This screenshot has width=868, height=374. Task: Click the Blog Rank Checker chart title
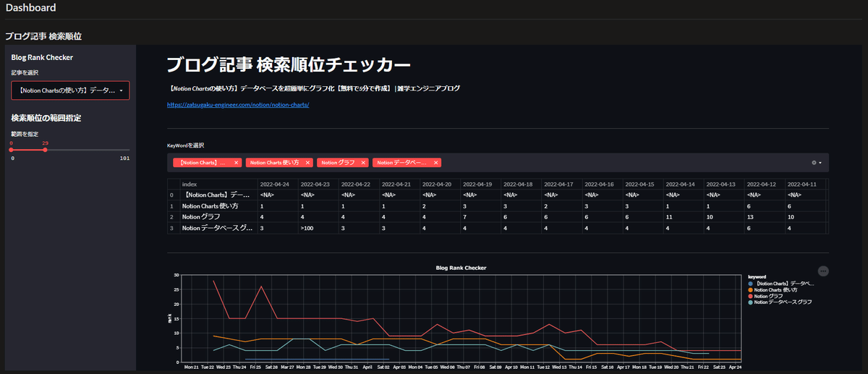(x=461, y=268)
